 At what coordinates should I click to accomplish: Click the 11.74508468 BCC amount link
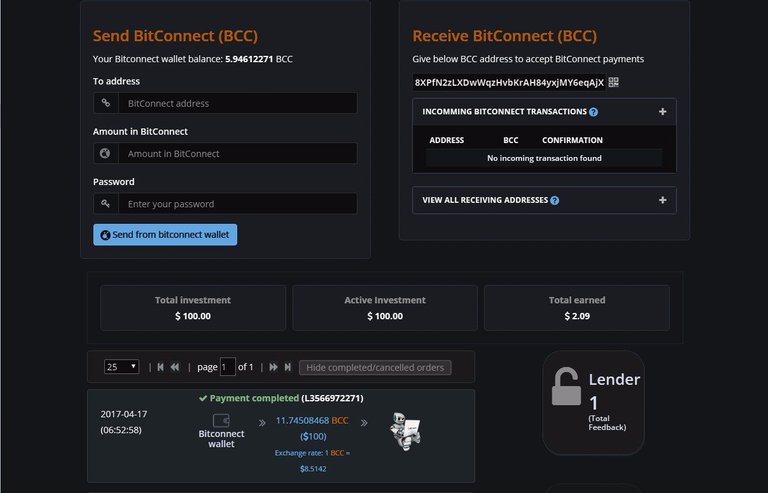click(x=312, y=420)
